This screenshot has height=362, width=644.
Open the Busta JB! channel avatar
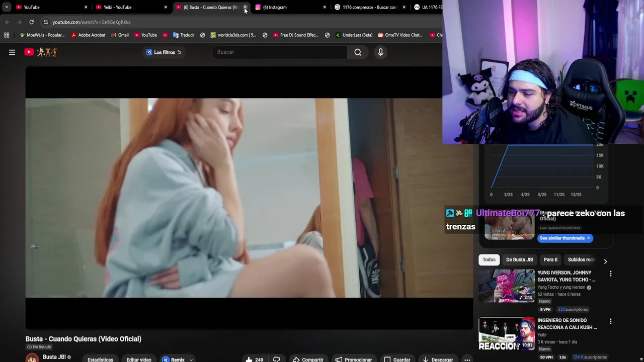click(32, 357)
